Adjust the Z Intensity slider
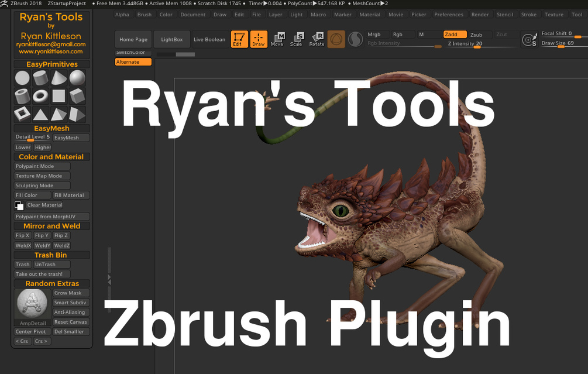The height and width of the screenshot is (374, 588). 482,44
